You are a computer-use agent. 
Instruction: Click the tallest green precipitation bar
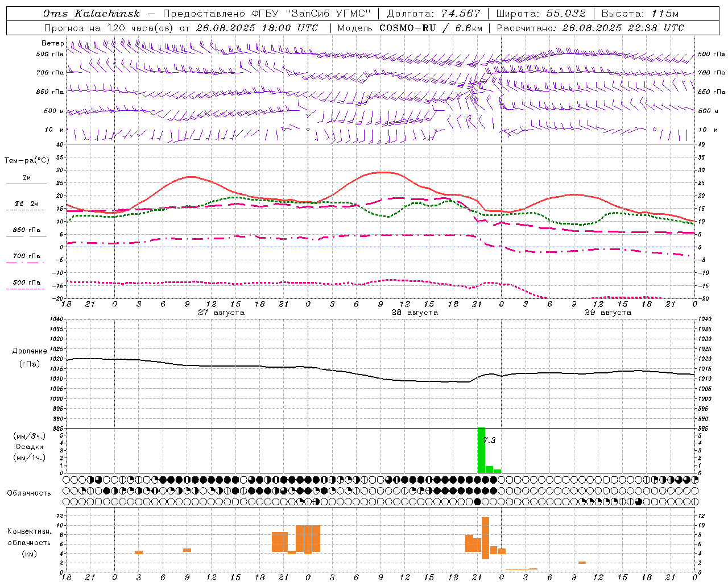481,450
